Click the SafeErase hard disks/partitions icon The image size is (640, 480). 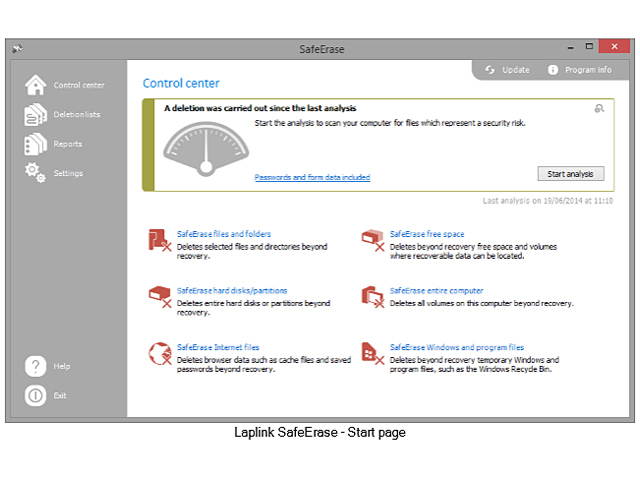click(160, 296)
